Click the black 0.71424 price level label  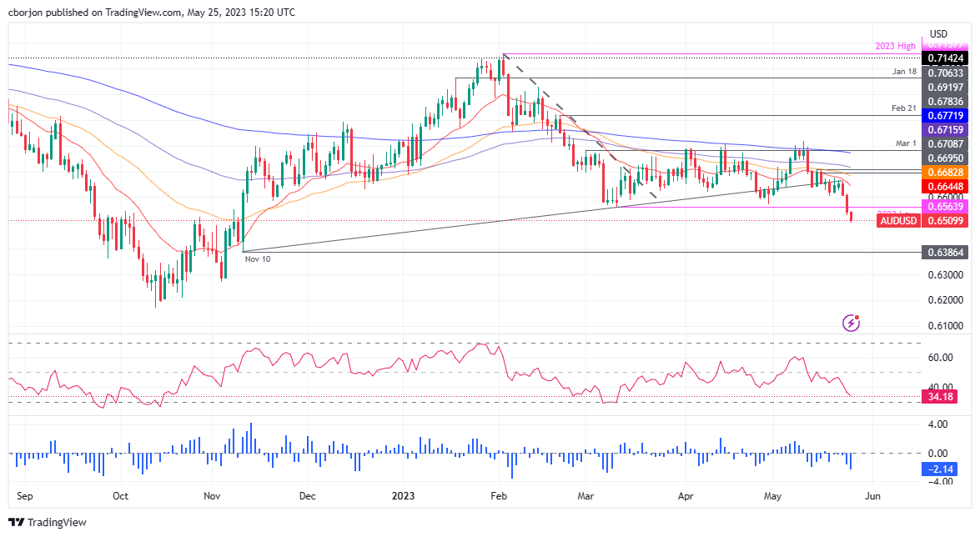click(x=944, y=59)
